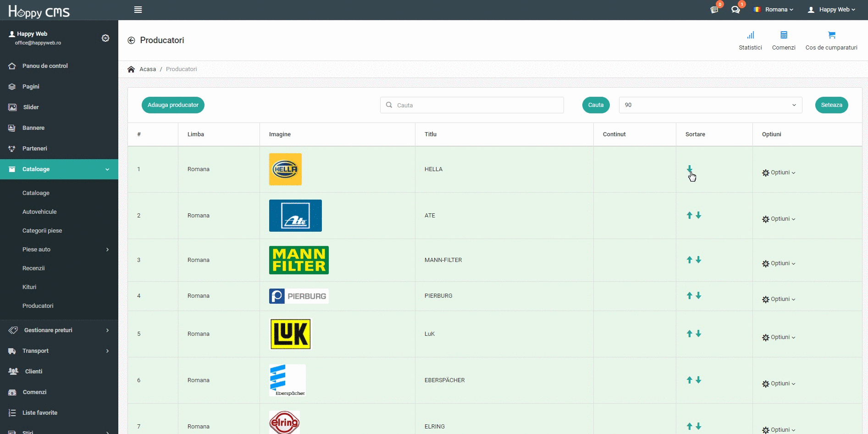Image resolution: width=868 pixels, height=434 pixels.
Task: Open Optiuni dropdown for ATE
Action: click(779, 219)
